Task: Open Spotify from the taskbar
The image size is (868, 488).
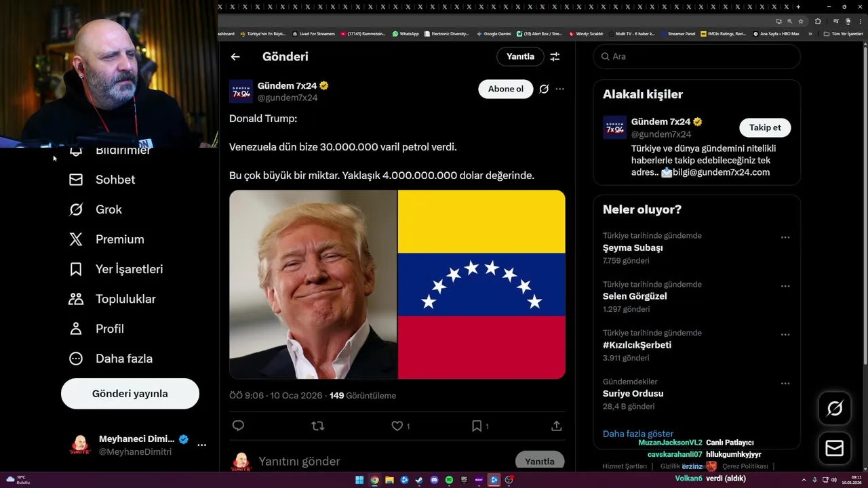Action: click(x=449, y=480)
